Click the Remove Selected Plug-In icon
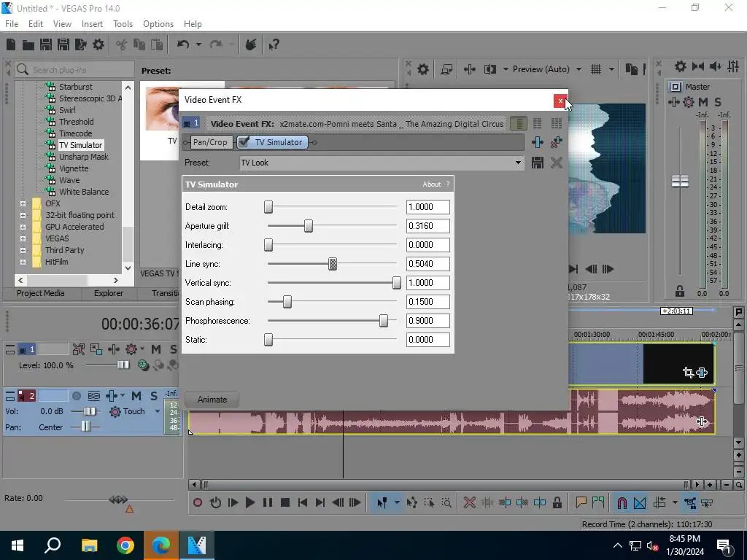747x560 pixels. [556, 142]
